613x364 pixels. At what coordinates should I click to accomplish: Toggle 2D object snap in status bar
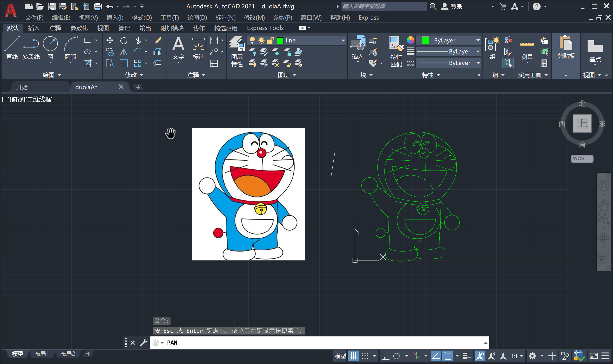(x=448, y=356)
